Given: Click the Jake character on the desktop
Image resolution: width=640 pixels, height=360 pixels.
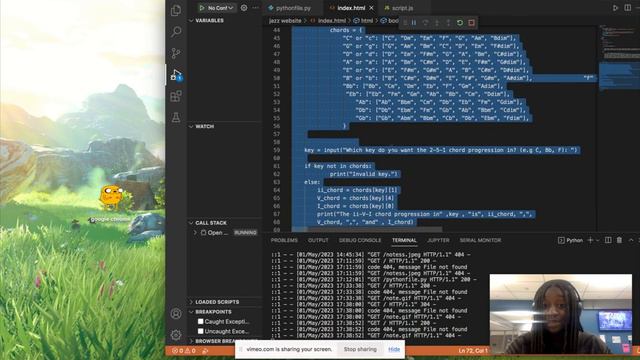Looking at the screenshot, I should (x=111, y=196).
